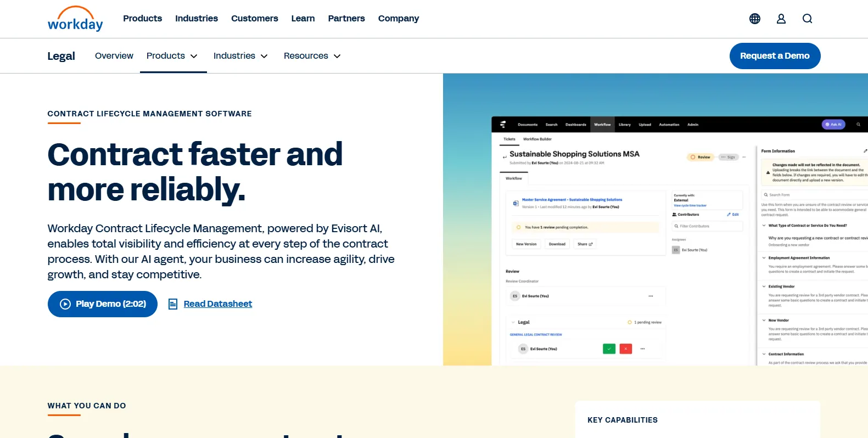Select Automation tab in screenshot toolbar

(669, 125)
